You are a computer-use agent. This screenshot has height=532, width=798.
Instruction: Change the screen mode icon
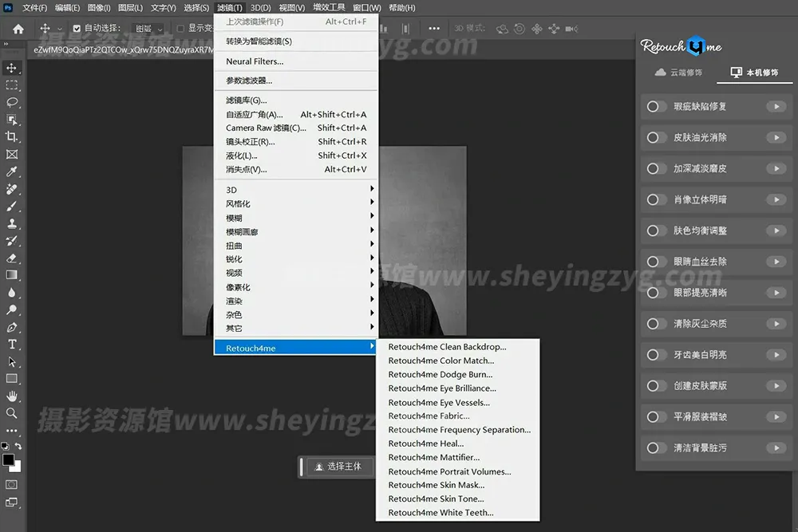pyautogui.click(x=12, y=502)
